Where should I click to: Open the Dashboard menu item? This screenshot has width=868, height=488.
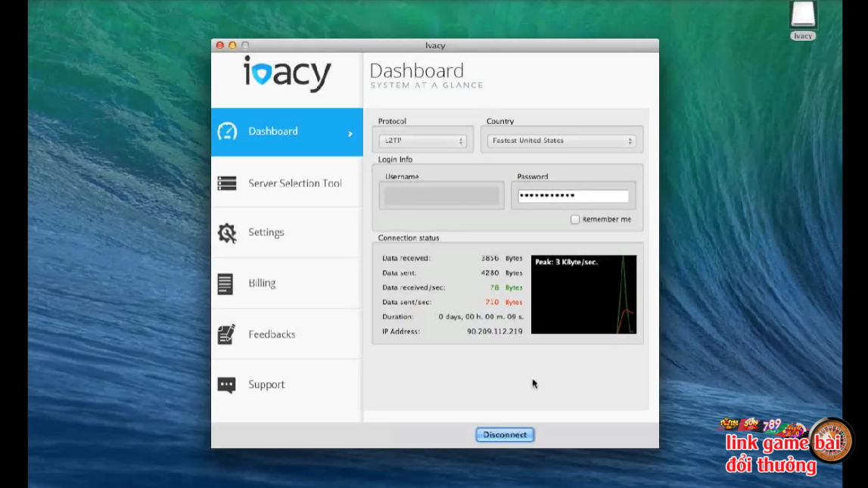tap(287, 132)
